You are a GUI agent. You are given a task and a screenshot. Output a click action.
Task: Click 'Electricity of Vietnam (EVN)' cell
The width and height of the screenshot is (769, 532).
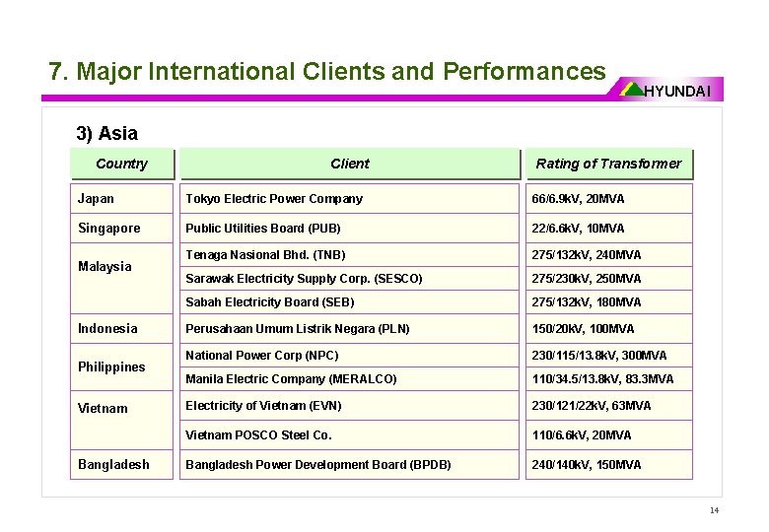349,406
